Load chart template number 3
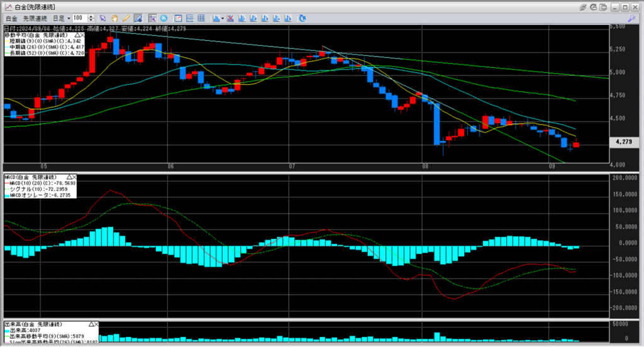This screenshot has height=347, width=644. (x=265, y=18)
